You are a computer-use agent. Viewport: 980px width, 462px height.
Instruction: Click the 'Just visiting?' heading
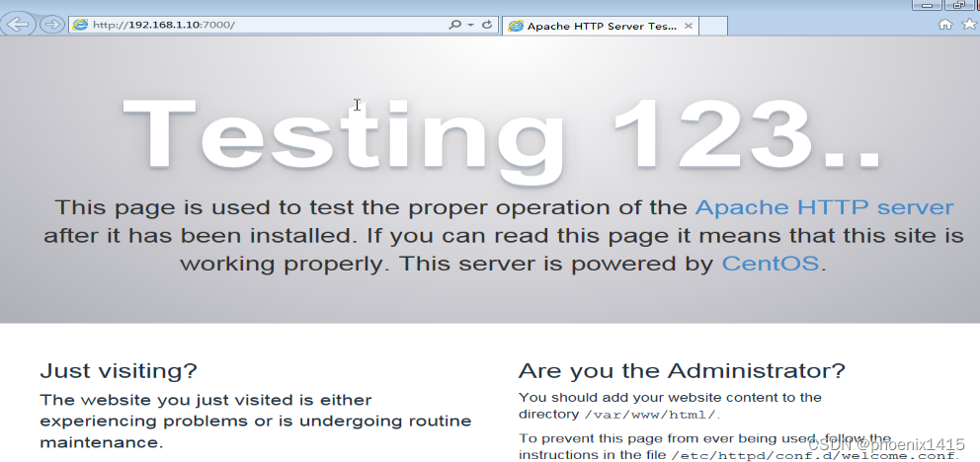coord(119,371)
